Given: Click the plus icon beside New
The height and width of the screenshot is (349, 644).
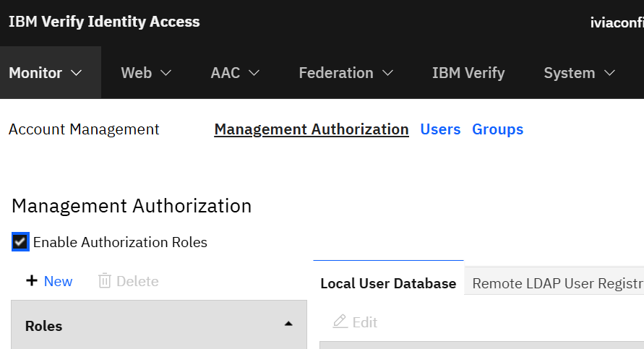Looking at the screenshot, I should 32,281.
